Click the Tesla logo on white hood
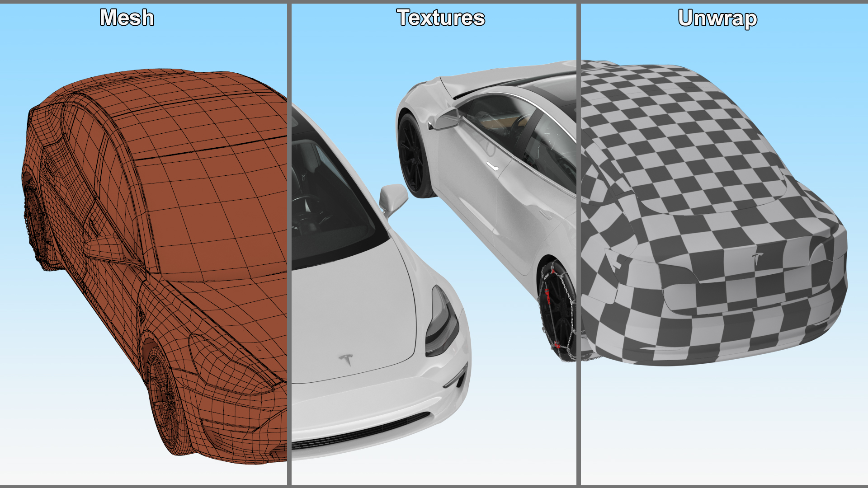This screenshot has width=868, height=488. pyautogui.click(x=347, y=360)
